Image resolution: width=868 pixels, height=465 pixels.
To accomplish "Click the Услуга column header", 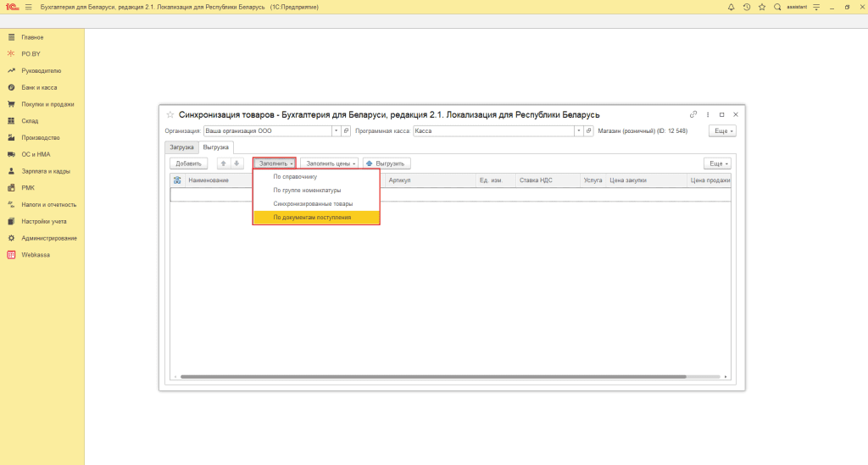I will (x=593, y=180).
